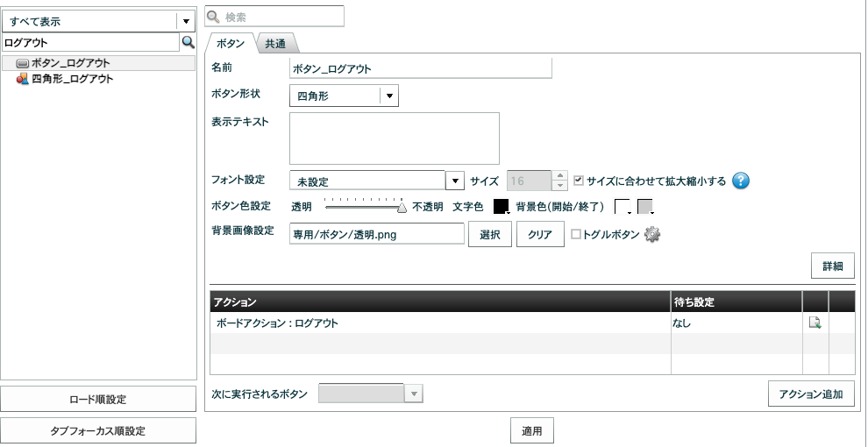
Task: Click the 適用 button
Action: coord(531,431)
